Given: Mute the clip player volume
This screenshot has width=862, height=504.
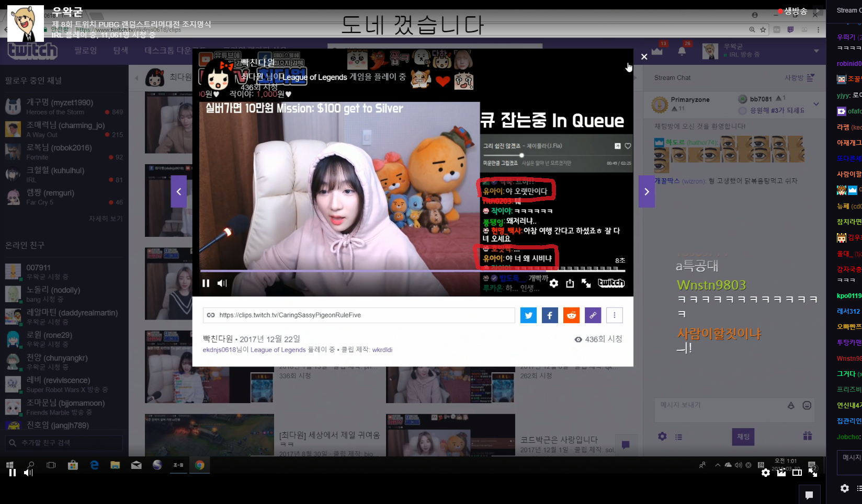Looking at the screenshot, I should (222, 283).
